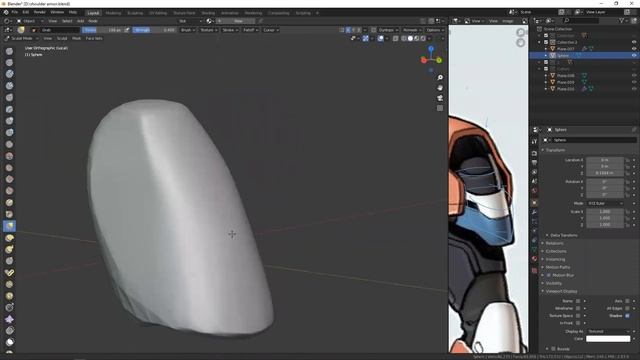Select the Inflate sculpt brush
Viewport: 640px width, 360px height.
9,121
